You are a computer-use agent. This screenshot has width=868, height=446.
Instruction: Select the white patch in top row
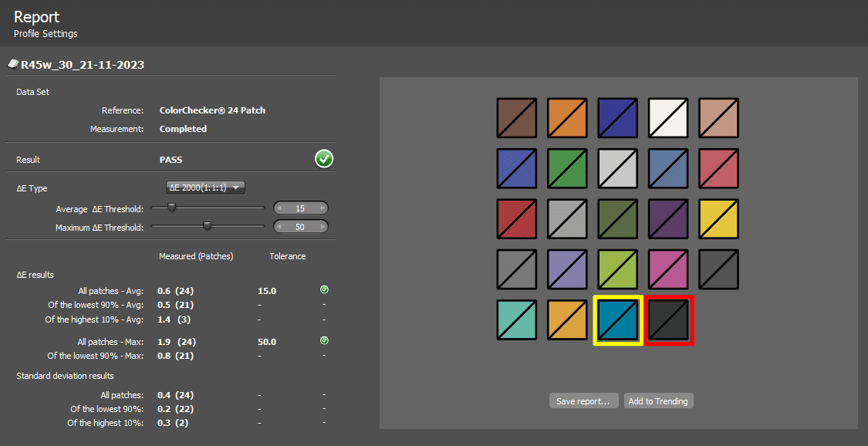click(x=668, y=118)
